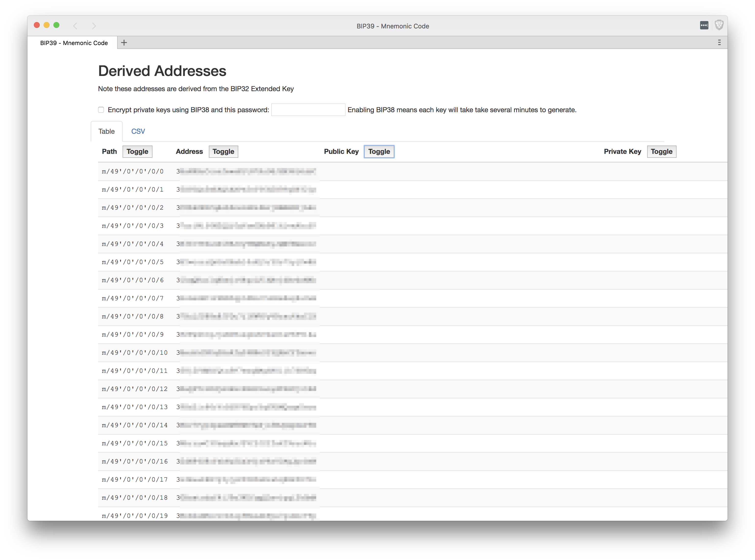The width and height of the screenshot is (755, 560).
Task: Click the red close window button
Action: [37, 25]
